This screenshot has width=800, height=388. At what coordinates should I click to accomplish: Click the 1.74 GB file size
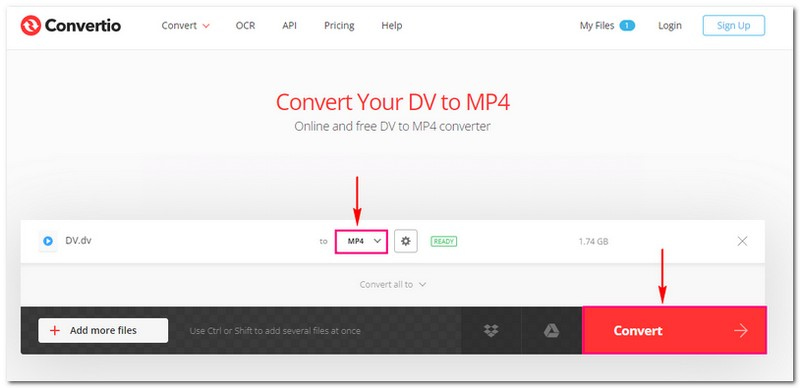point(593,241)
